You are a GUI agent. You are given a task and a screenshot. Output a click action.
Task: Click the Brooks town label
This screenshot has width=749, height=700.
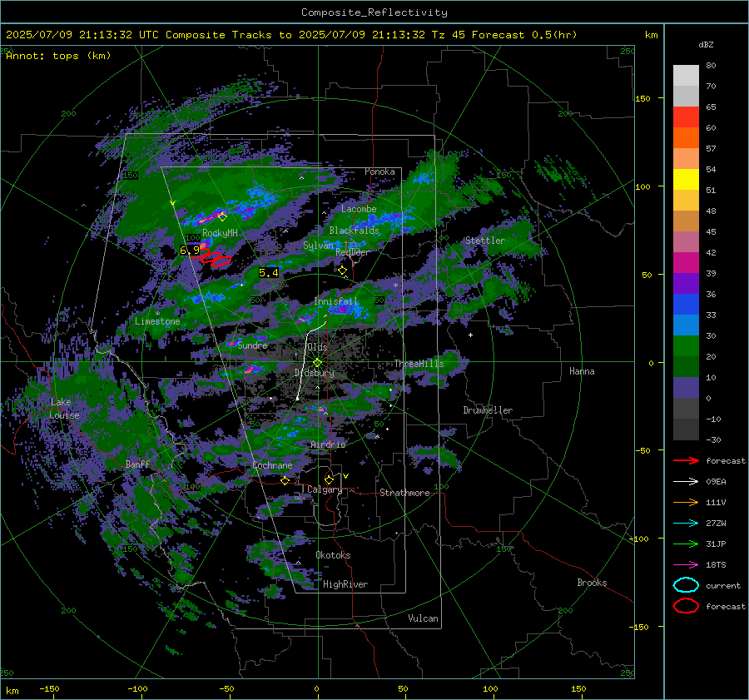[x=592, y=583]
